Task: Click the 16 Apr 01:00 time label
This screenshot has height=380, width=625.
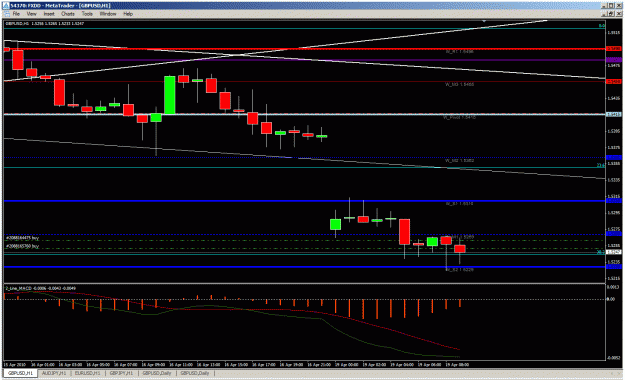Action: 43,364
